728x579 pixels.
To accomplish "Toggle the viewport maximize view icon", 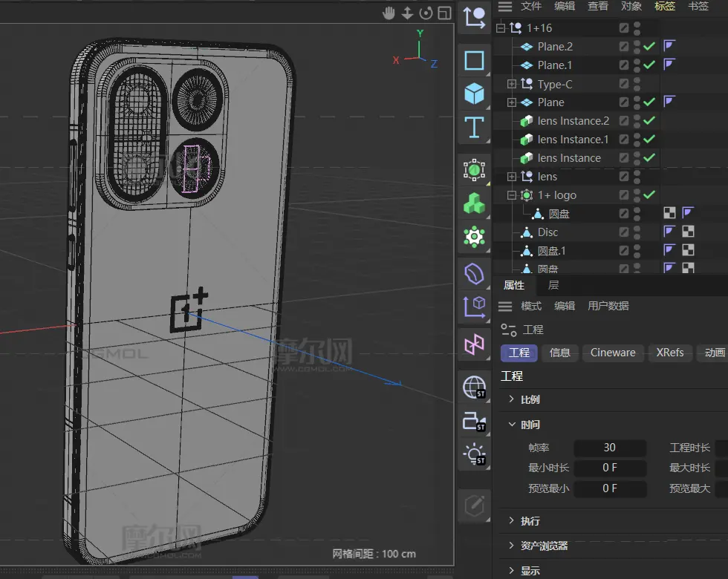I will tap(444, 13).
